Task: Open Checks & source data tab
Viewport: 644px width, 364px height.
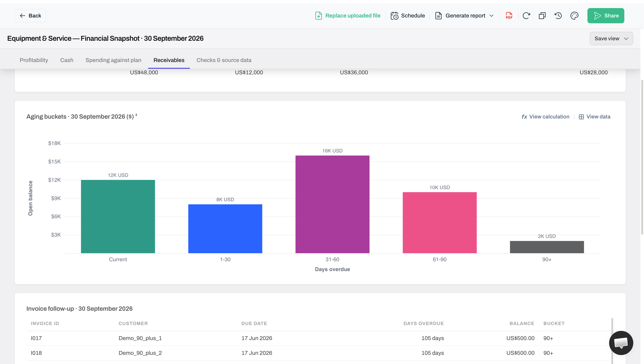Action: 224,60
